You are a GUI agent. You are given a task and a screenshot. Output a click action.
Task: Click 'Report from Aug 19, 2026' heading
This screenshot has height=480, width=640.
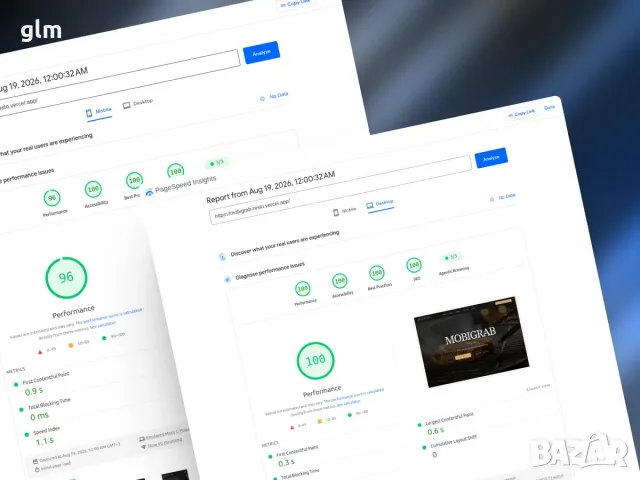tap(271, 187)
